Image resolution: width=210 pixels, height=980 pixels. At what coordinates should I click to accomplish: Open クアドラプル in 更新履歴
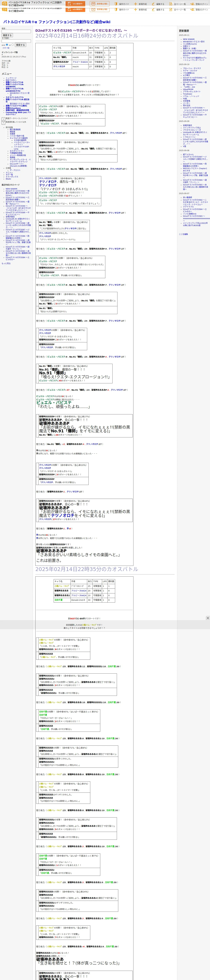click(188, 207)
